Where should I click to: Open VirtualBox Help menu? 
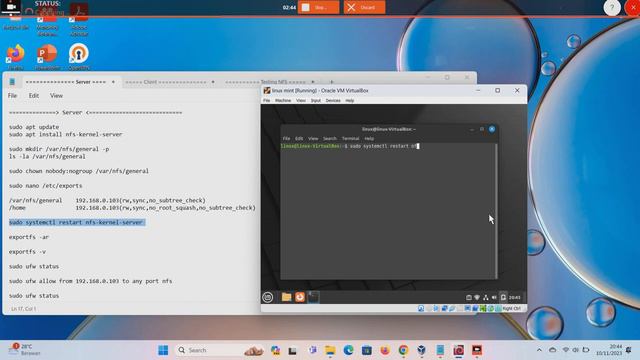pyautogui.click(x=350, y=100)
